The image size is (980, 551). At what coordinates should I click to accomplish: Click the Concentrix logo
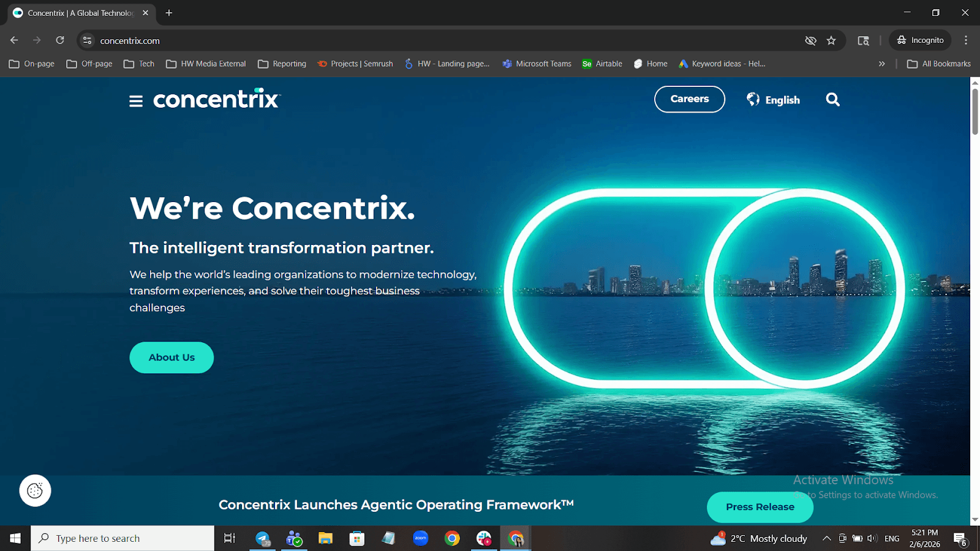[216, 99]
